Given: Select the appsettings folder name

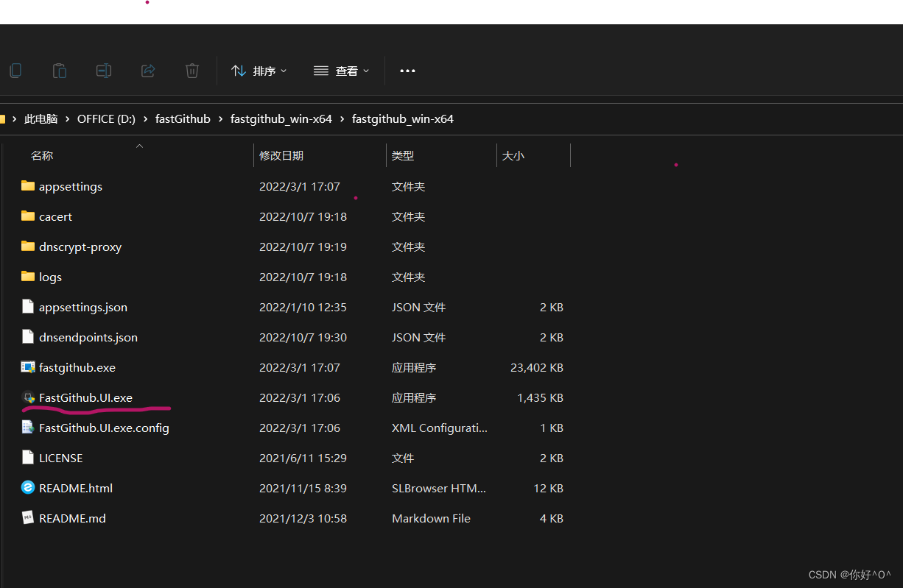Looking at the screenshot, I should point(71,187).
